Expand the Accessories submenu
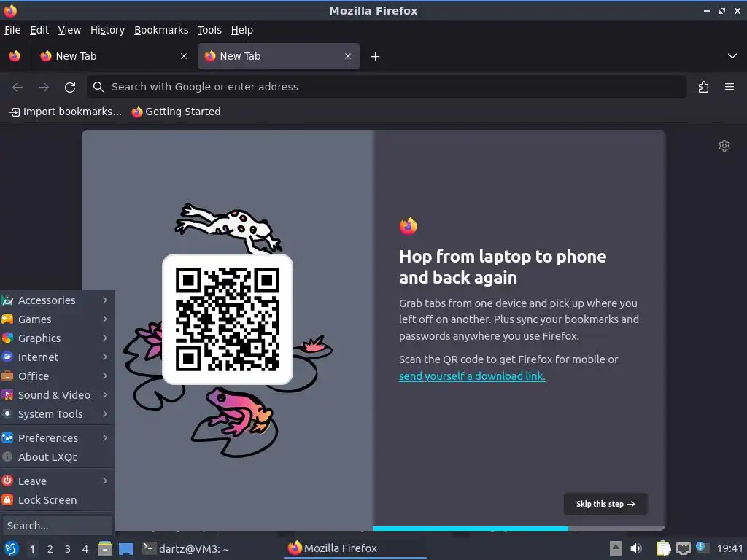The image size is (747, 560). (57, 300)
